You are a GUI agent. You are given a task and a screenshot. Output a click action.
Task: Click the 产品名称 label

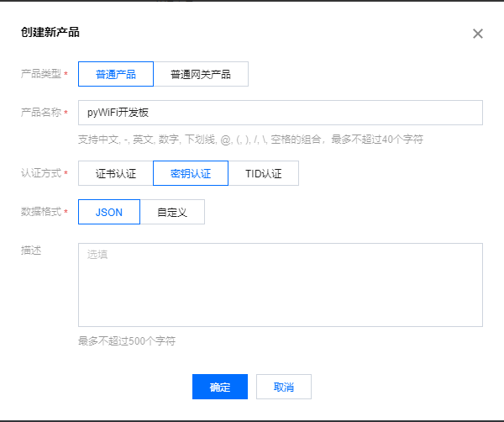coord(41,113)
